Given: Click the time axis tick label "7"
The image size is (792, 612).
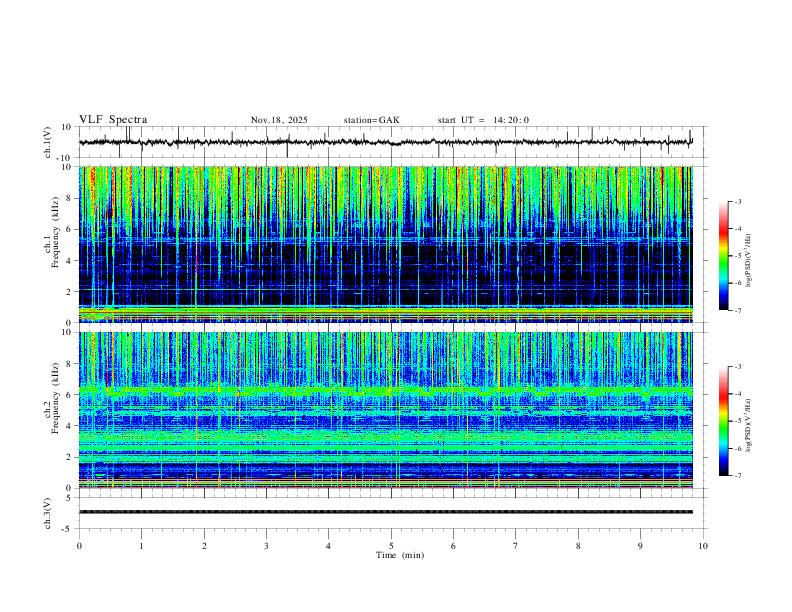Looking at the screenshot, I should [516, 546].
